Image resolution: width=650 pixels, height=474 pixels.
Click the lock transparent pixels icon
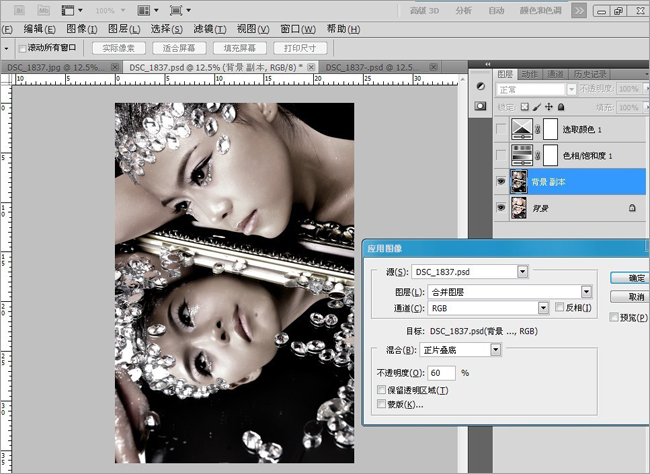pyautogui.click(x=523, y=104)
